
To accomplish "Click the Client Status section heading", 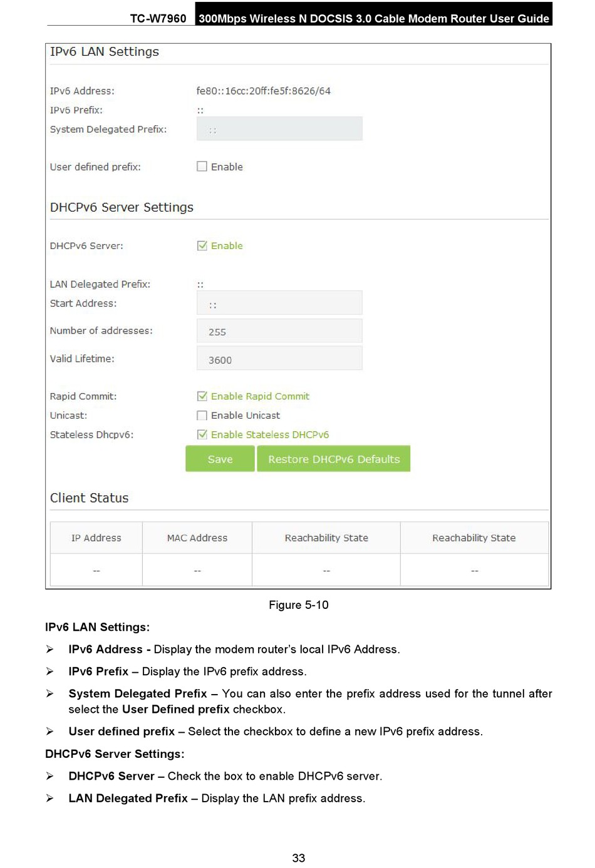I will tap(89, 498).
